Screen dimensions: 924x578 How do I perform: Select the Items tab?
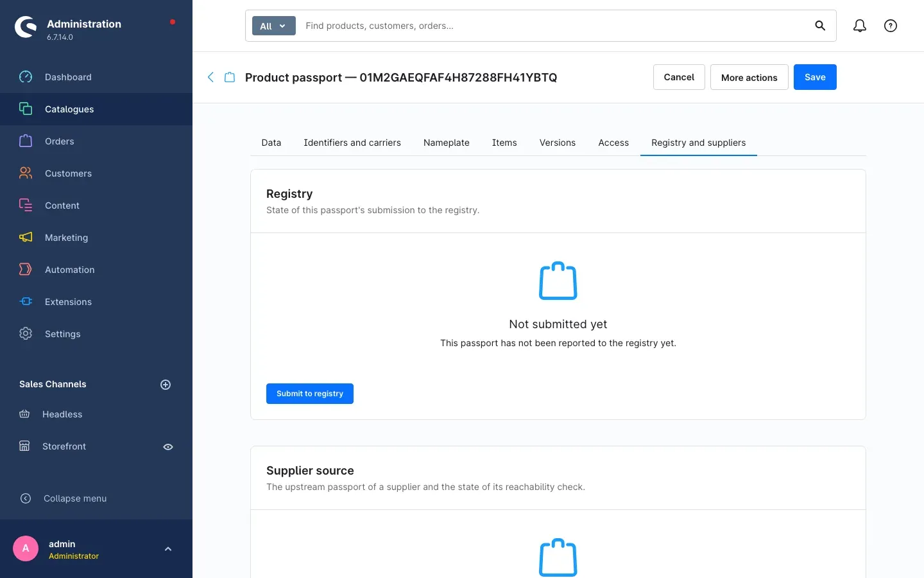(504, 143)
